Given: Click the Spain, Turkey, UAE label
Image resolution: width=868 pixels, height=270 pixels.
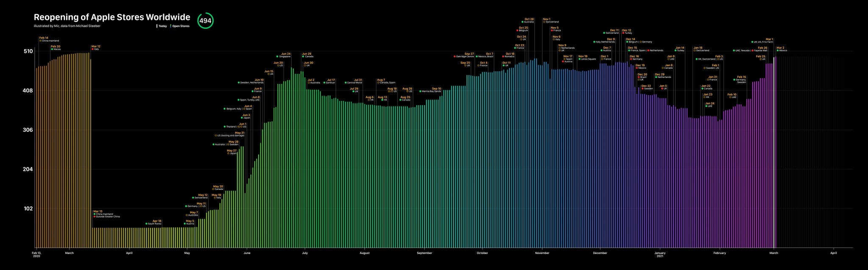Looking at the screenshot, I should pyautogui.click(x=250, y=100).
